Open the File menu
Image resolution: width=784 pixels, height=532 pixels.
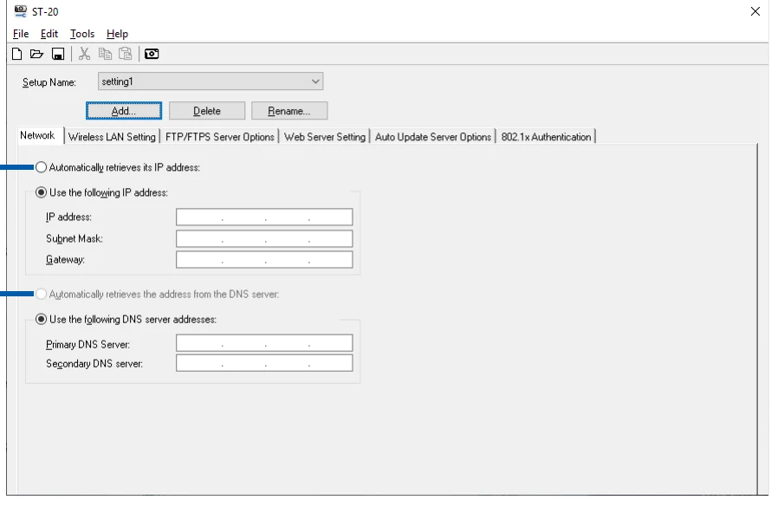coord(21,34)
